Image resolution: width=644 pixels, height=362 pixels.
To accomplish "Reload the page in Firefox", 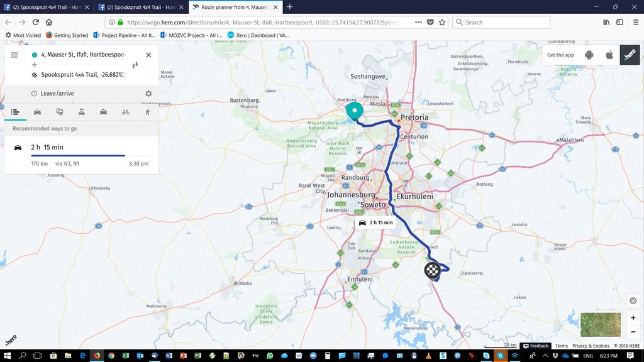I will (x=36, y=22).
